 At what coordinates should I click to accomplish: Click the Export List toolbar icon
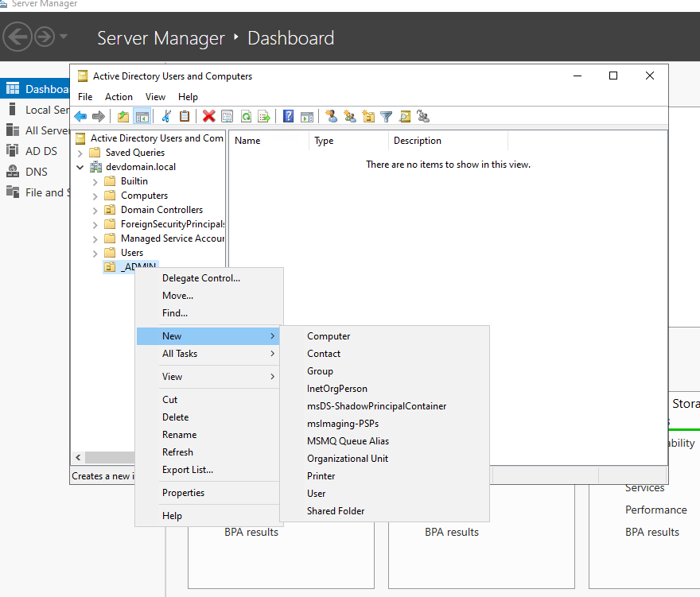click(x=264, y=116)
